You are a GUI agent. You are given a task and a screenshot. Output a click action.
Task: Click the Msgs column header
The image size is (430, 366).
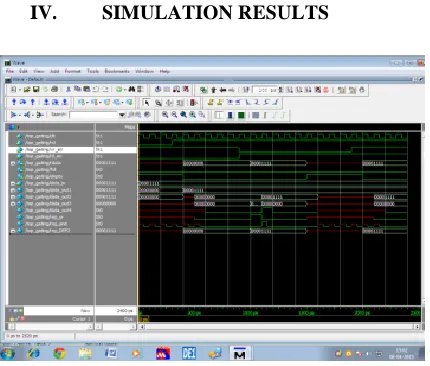[x=130, y=127]
